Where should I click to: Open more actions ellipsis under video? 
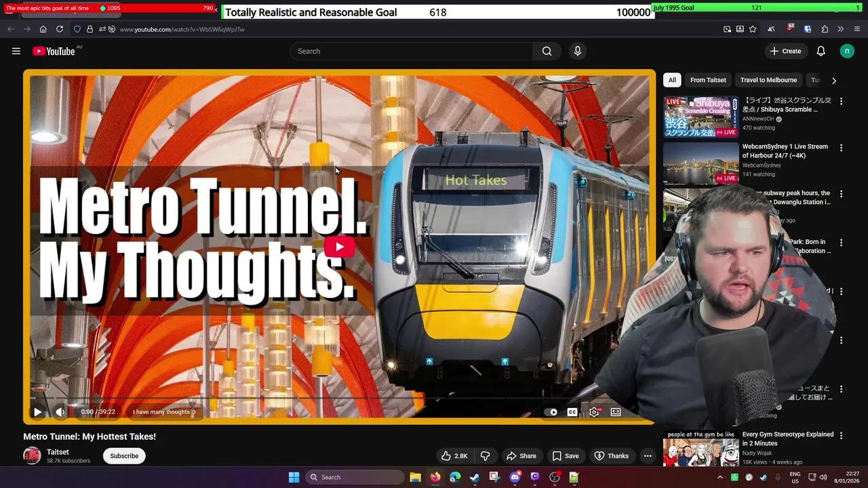pyautogui.click(x=648, y=455)
